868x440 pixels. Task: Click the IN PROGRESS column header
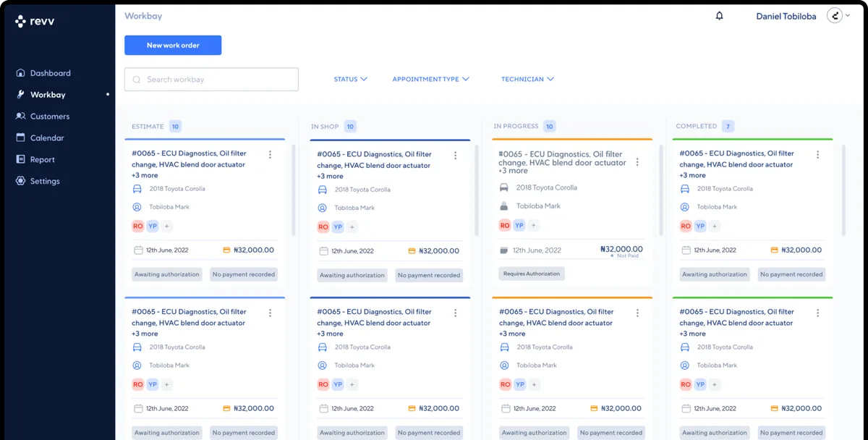[x=516, y=127]
